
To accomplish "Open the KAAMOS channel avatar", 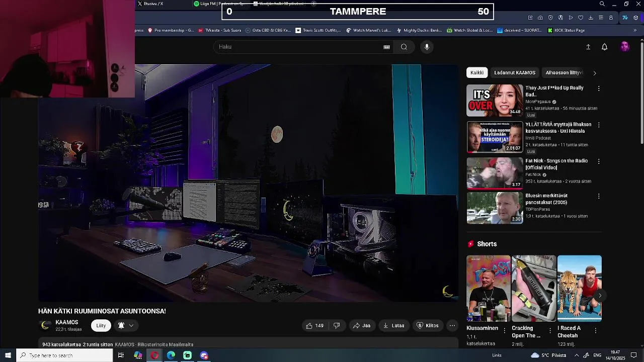I will (45, 325).
